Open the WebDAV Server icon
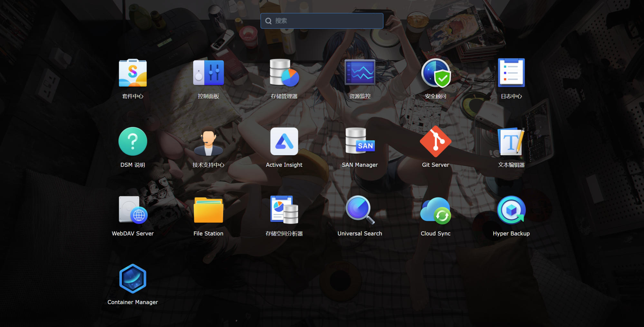Image resolution: width=644 pixels, height=327 pixels. pyautogui.click(x=133, y=210)
